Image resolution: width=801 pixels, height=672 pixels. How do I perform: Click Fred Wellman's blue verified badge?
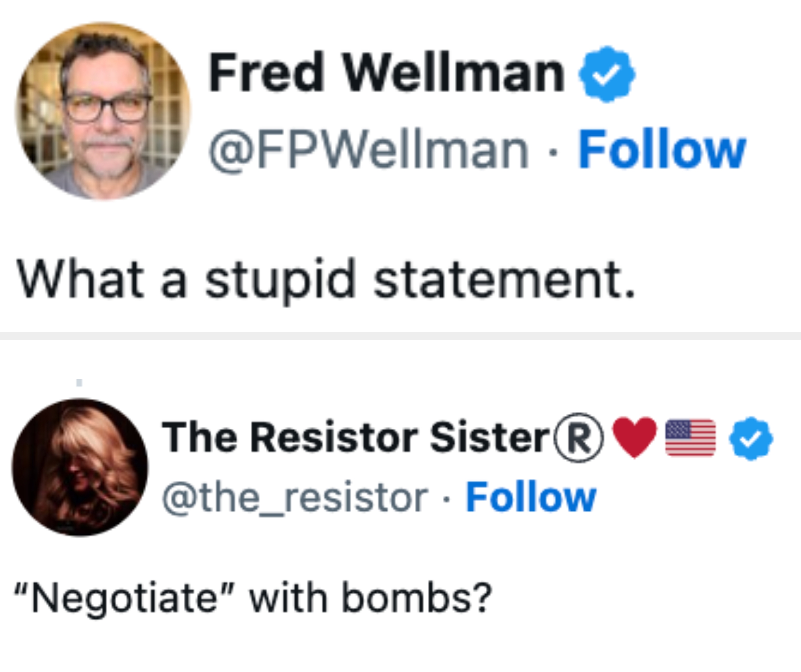point(607,74)
